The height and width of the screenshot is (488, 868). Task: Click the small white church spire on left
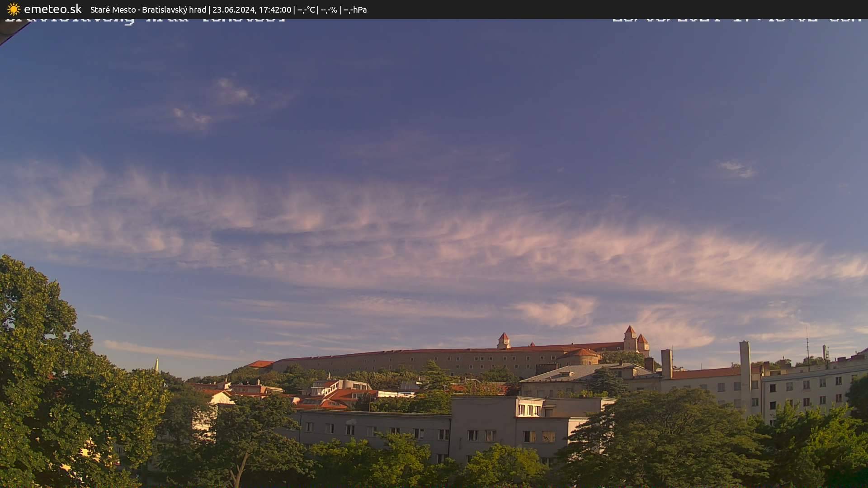coord(157,365)
